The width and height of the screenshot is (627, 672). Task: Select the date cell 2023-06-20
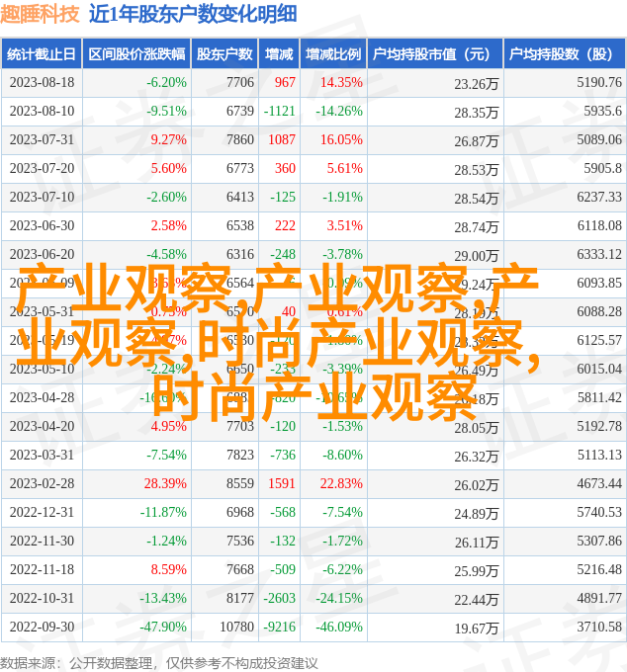[x=42, y=255]
